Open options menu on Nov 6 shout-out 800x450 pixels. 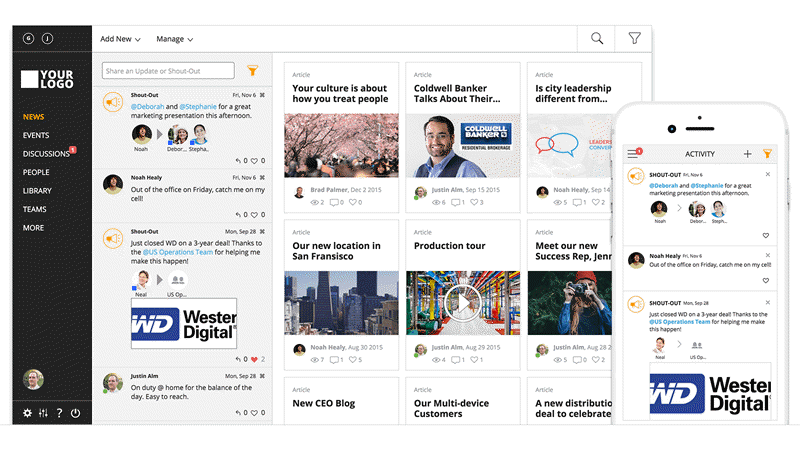coord(262,95)
